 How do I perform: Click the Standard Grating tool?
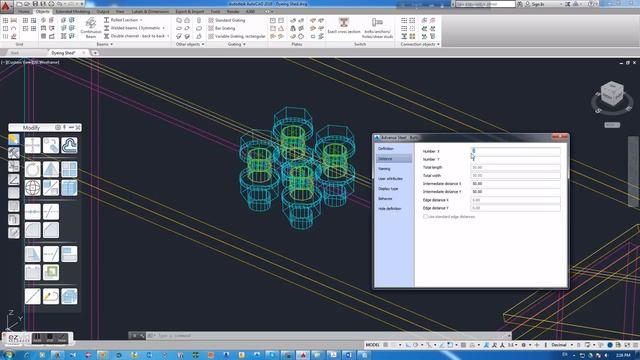click(227, 20)
